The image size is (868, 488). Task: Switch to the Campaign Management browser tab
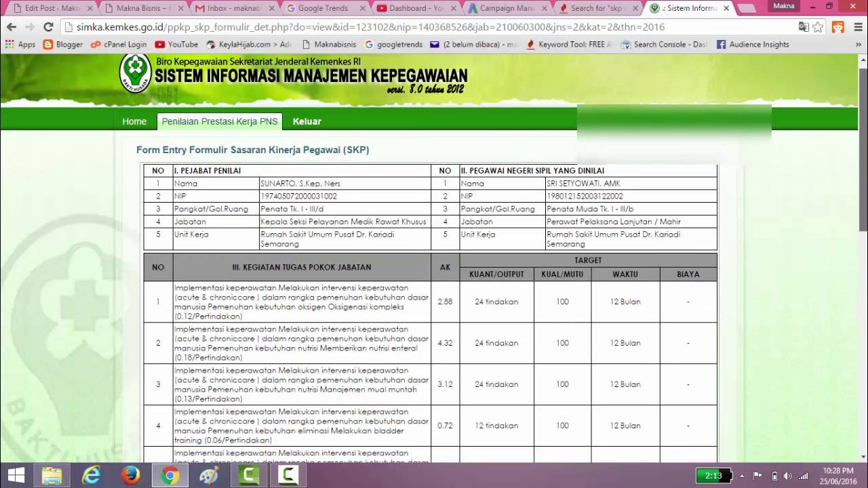[507, 8]
